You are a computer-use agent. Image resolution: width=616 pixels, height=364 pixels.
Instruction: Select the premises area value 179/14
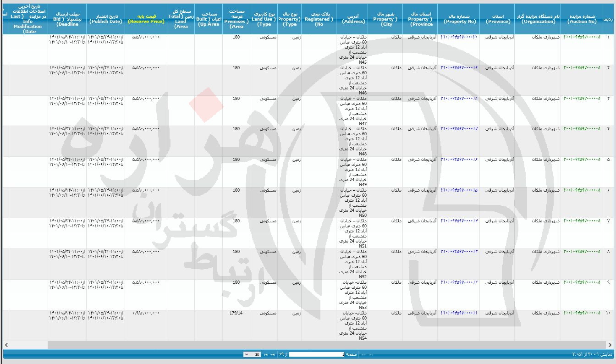[x=236, y=313]
